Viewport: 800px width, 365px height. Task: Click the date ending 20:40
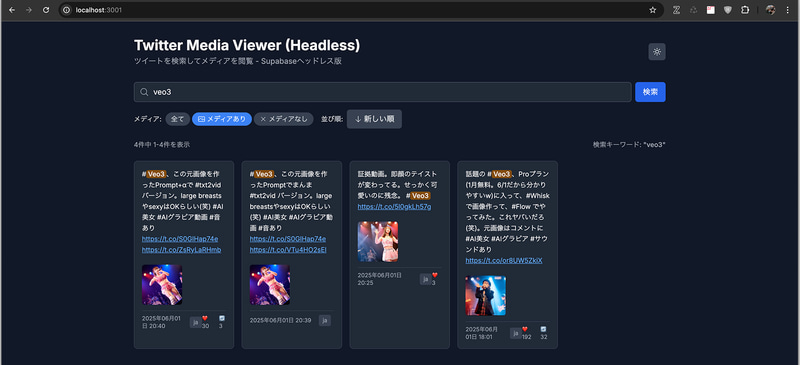[x=161, y=322]
